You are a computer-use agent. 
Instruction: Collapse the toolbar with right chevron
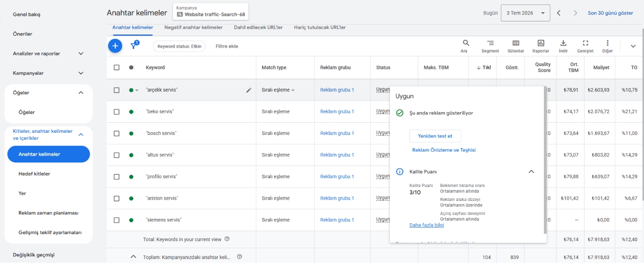click(633, 46)
